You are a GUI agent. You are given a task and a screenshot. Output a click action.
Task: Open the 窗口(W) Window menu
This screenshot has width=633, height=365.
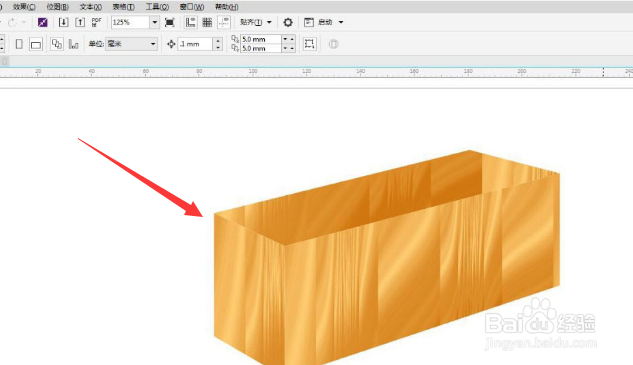[x=192, y=7]
